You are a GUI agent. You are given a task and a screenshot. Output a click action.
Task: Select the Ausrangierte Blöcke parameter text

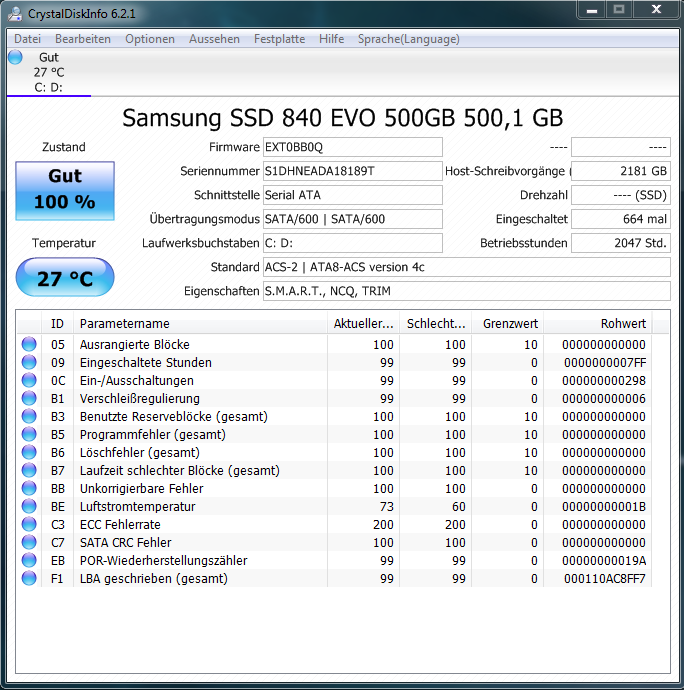(135, 345)
